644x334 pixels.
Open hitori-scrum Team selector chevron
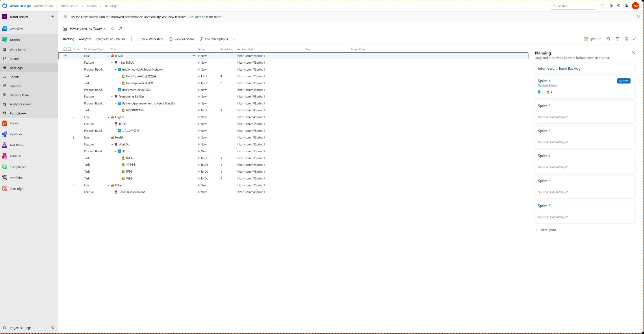pyautogui.click(x=106, y=29)
